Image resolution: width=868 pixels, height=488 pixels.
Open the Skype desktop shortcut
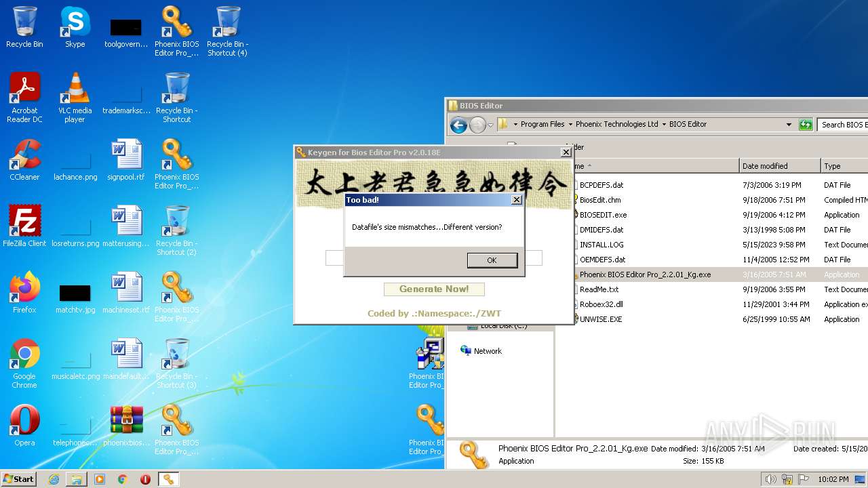pyautogui.click(x=75, y=28)
